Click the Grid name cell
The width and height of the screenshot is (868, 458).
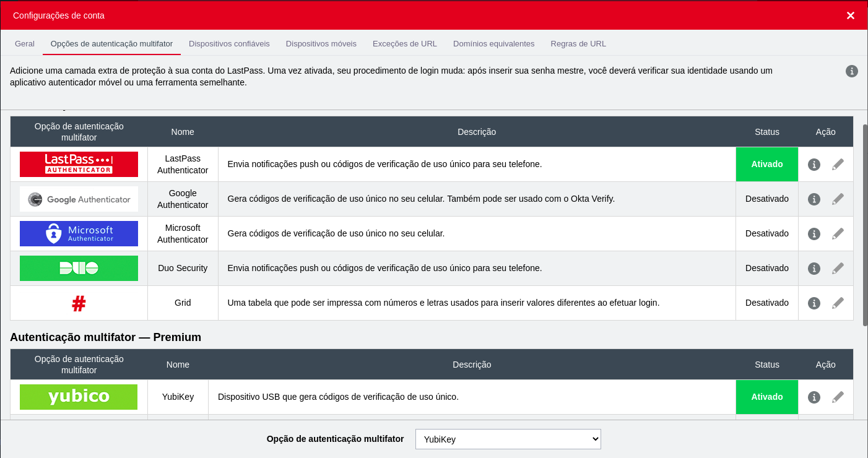tap(183, 303)
